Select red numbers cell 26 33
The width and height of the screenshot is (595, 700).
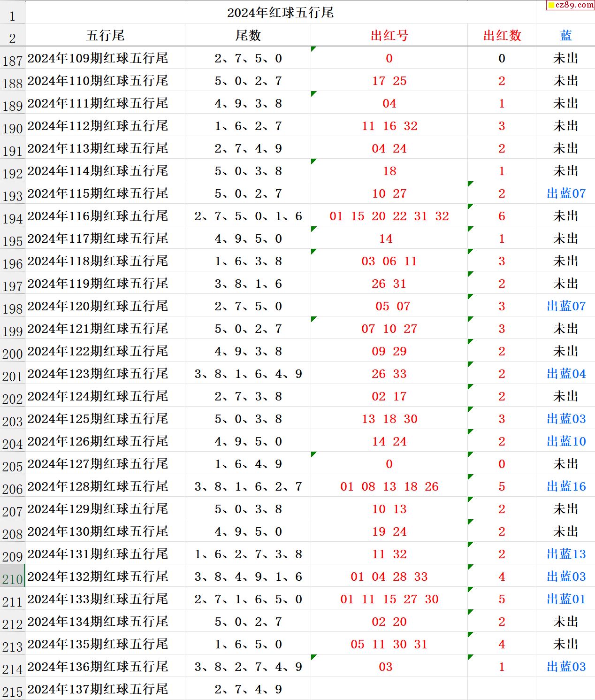pos(389,374)
